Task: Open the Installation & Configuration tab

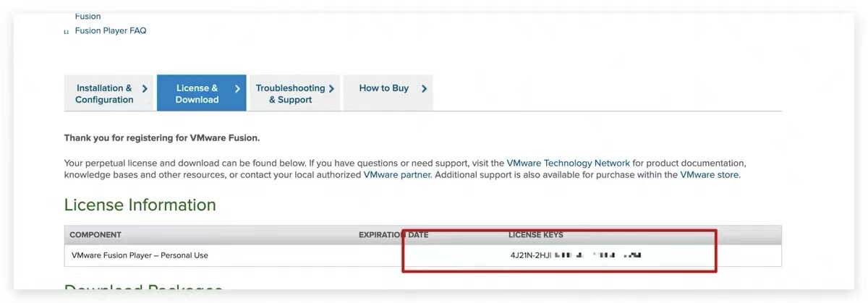Action: (x=109, y=93)
